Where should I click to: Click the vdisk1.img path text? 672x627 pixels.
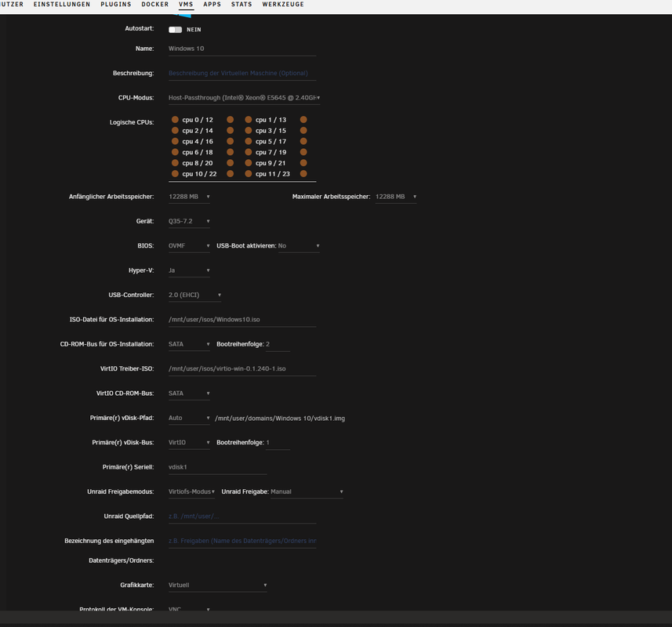pos(280,419)
